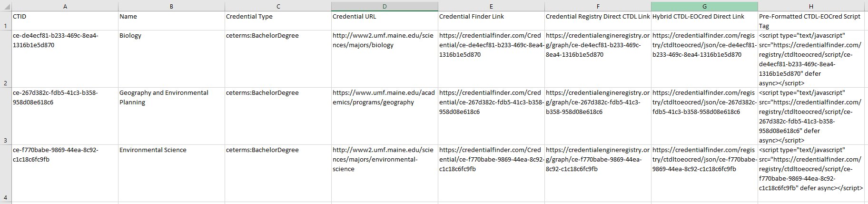Screen dimensions: 868x204
Task: Click Biology row credentialengineregistry graph link cell
Action: point(598,59)
